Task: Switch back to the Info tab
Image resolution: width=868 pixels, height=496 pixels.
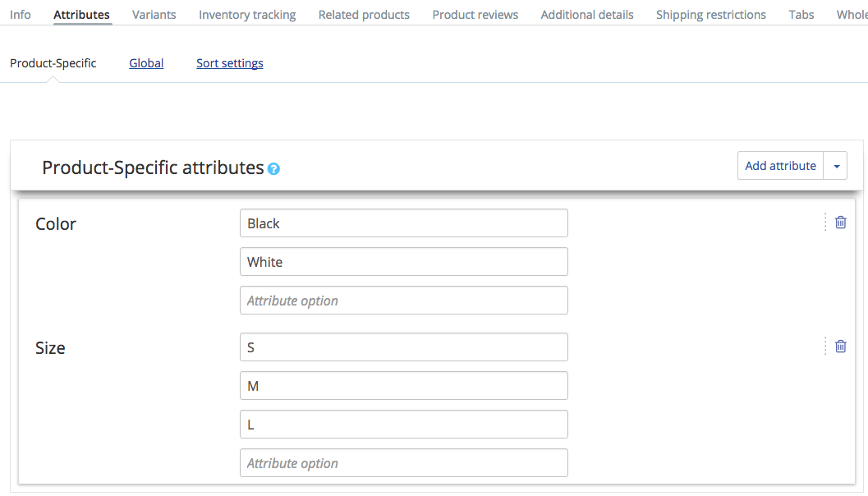Action: 20,14
